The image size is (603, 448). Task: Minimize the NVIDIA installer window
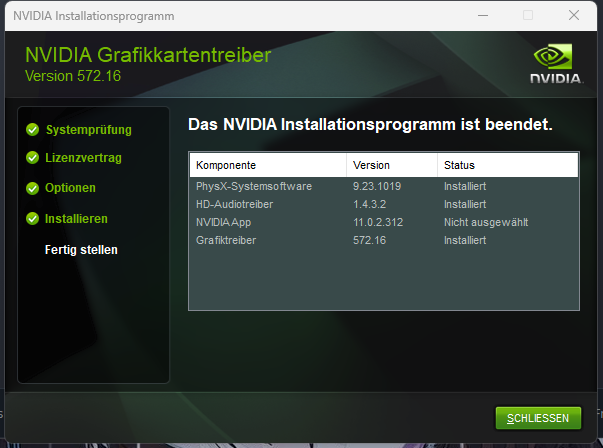pyautogui.click(x=483, y=15)
